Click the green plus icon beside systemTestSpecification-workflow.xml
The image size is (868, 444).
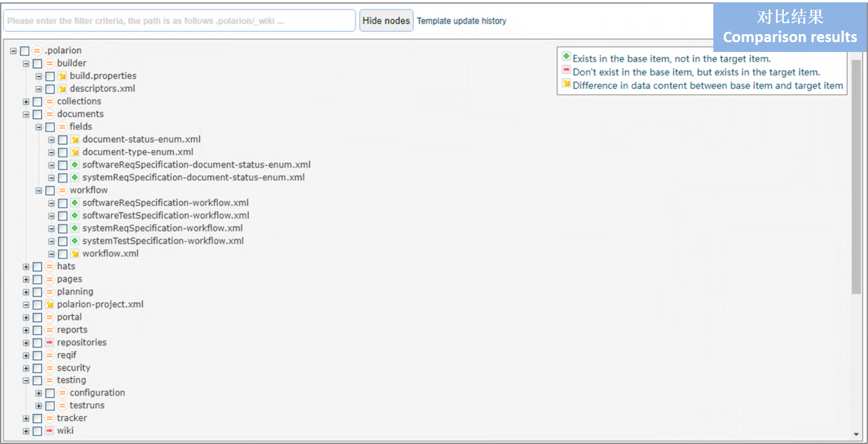point(75,241)
